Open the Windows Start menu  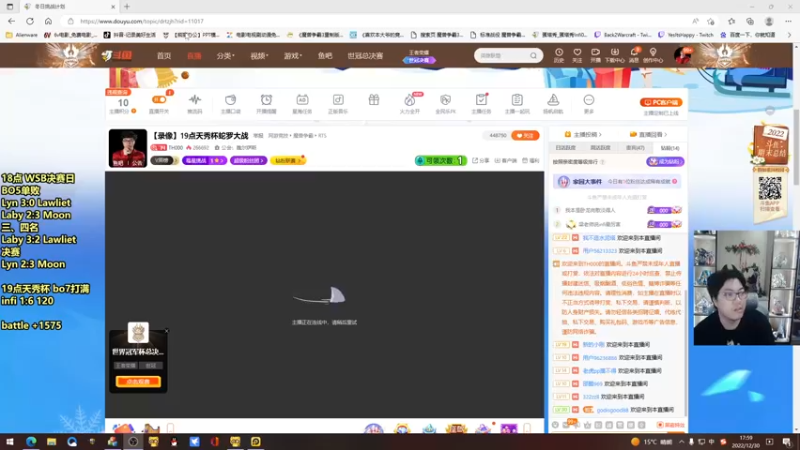point(10,441)
